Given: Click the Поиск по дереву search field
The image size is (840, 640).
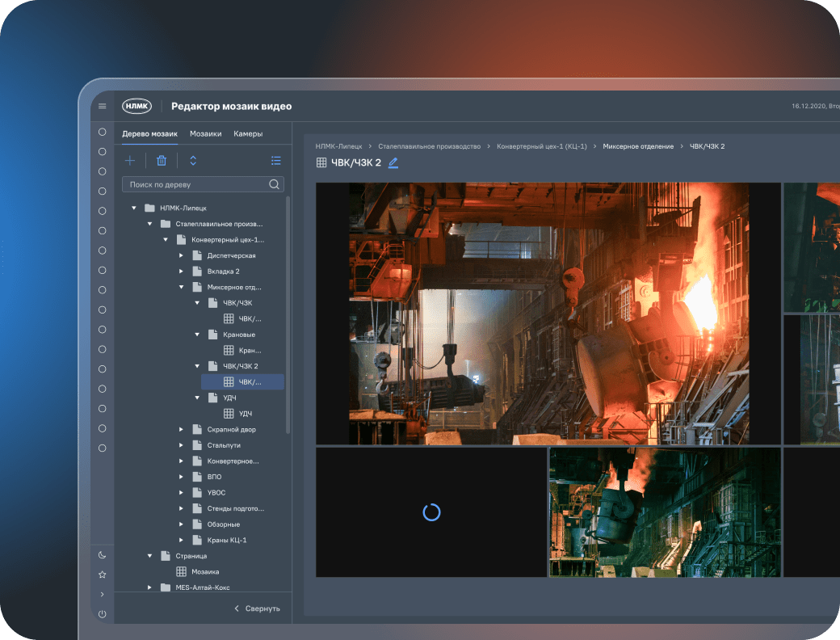Looking at the screenshot, I should [194, 185].
